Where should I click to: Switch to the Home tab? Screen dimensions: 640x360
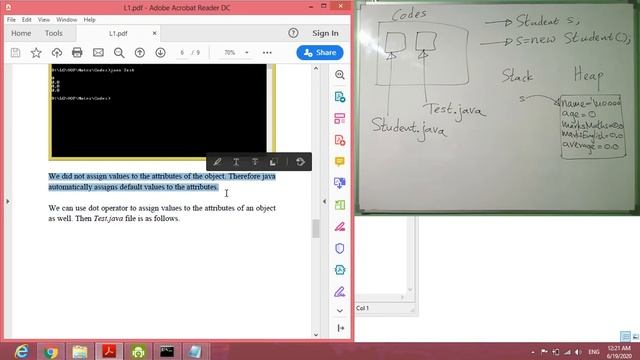tap(21, 33)
